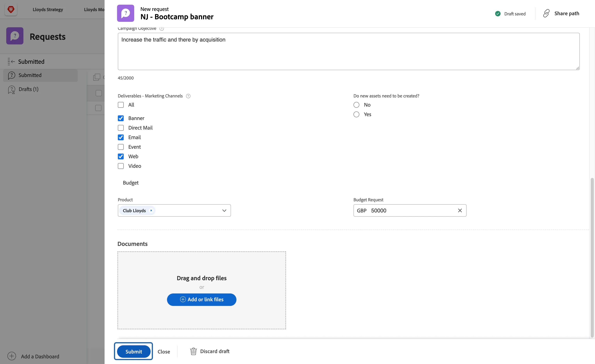Image resolution: width=595 pixels, height=364 pixels.
Task: Open the Lloyds Strategy tab
Action: 48,9
